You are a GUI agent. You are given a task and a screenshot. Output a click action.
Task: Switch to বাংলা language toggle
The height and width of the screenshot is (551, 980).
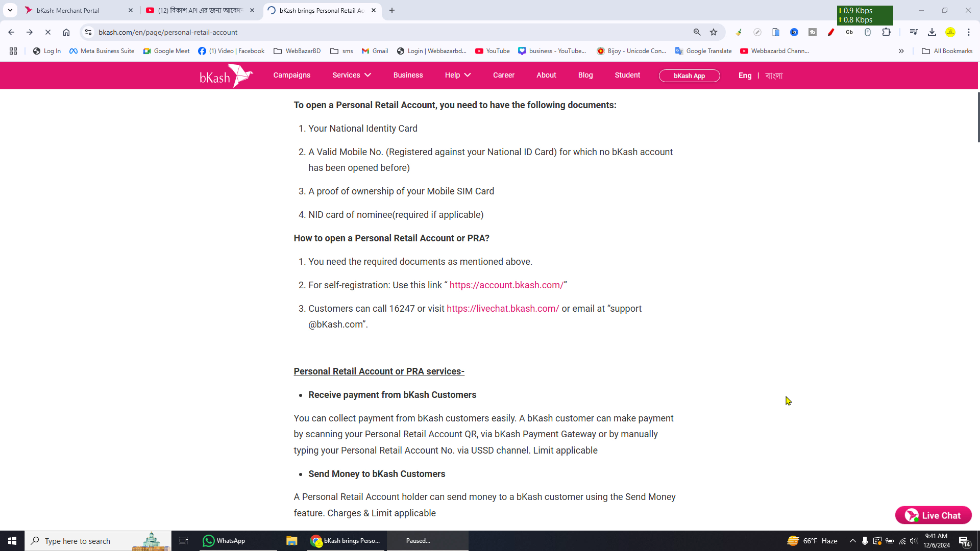[774, 76]
